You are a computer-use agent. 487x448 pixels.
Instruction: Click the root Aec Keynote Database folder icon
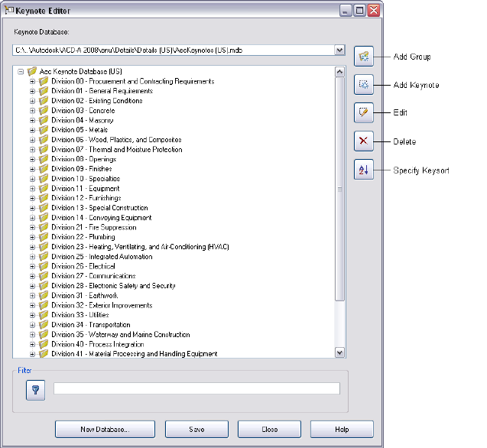[31, 71]
